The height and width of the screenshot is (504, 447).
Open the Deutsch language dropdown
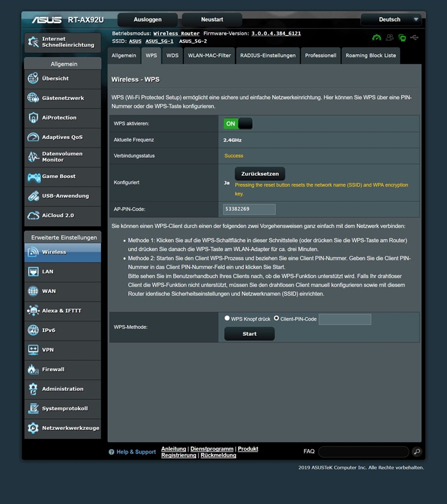[x=391, y=20]
